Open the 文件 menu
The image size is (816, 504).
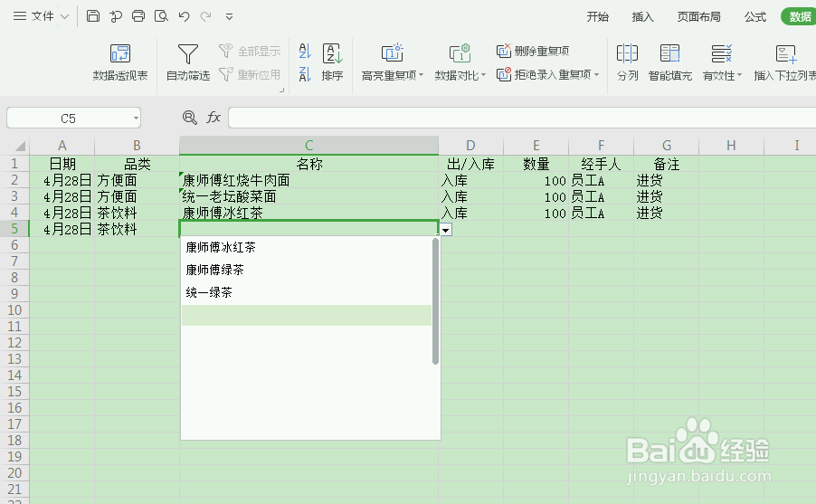click(x=41, y=16)
